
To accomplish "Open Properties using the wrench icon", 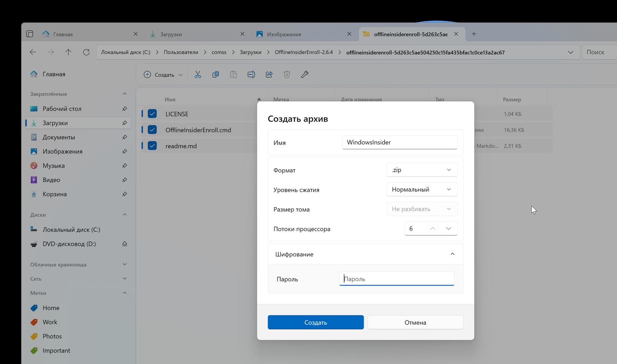I will [x=305, y=74].
